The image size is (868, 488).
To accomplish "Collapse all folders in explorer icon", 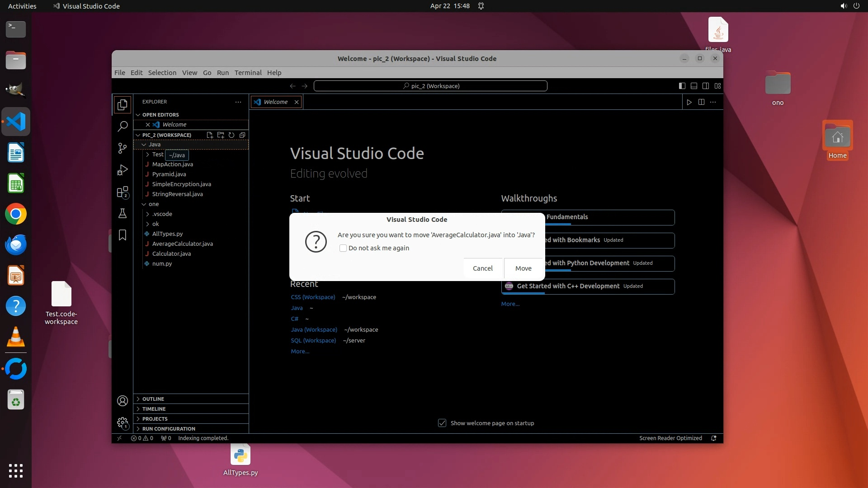I will coord(242,135).
